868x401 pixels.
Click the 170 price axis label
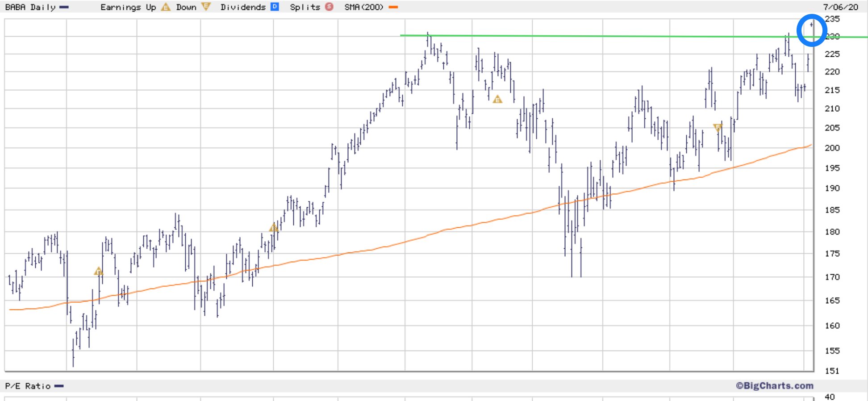click(832, 277)
